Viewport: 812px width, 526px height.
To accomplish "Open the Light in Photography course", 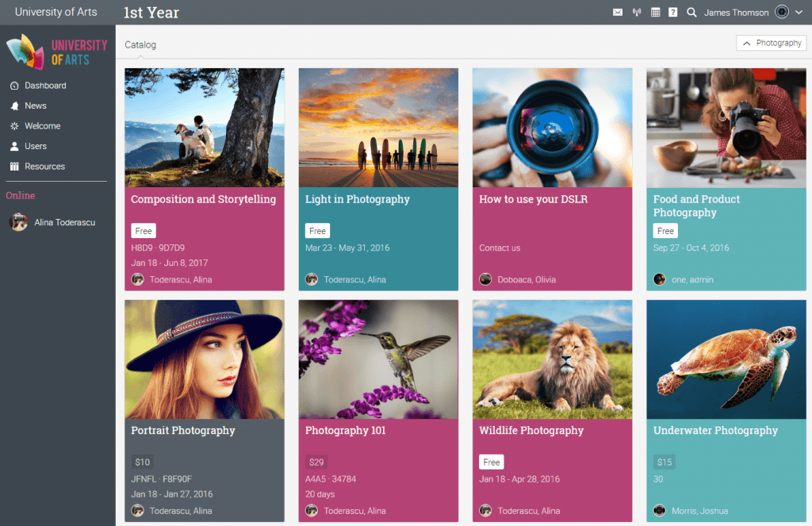I will tap(357, 200).
